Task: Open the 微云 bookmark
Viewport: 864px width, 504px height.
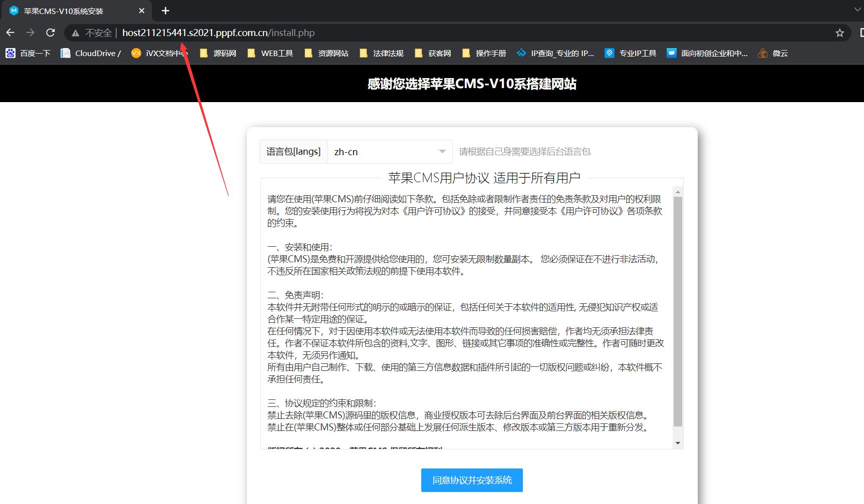Action: [x=773, y=53]
